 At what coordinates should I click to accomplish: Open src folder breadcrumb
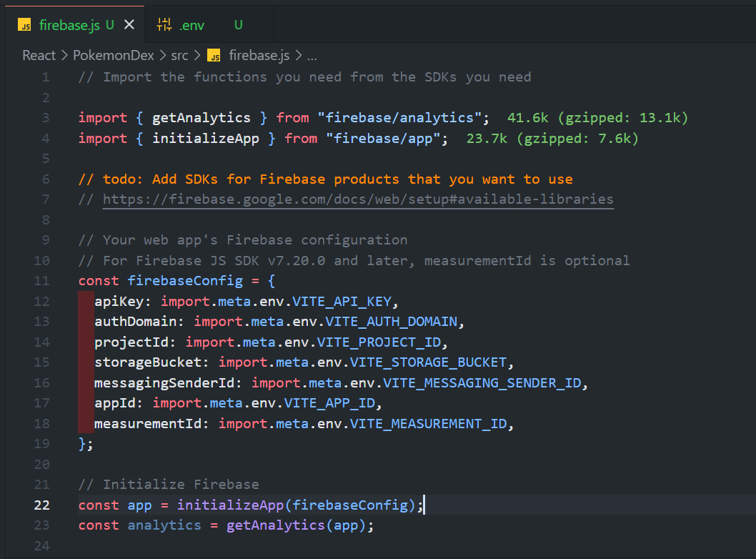click(179, 56)
